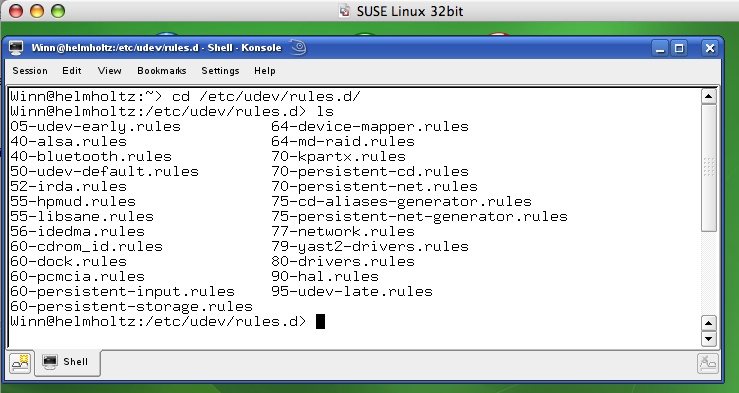The width and height of the screenshot is (739, 393).
Task: Minimize the Konsole window
Action: 660,48
